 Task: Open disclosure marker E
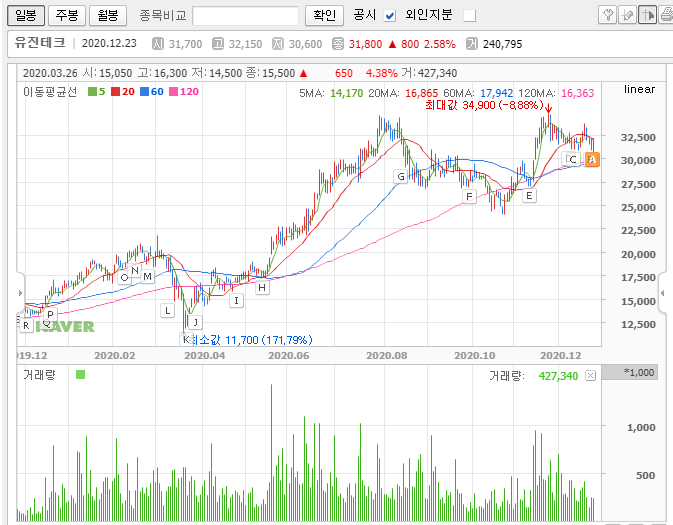529,196
